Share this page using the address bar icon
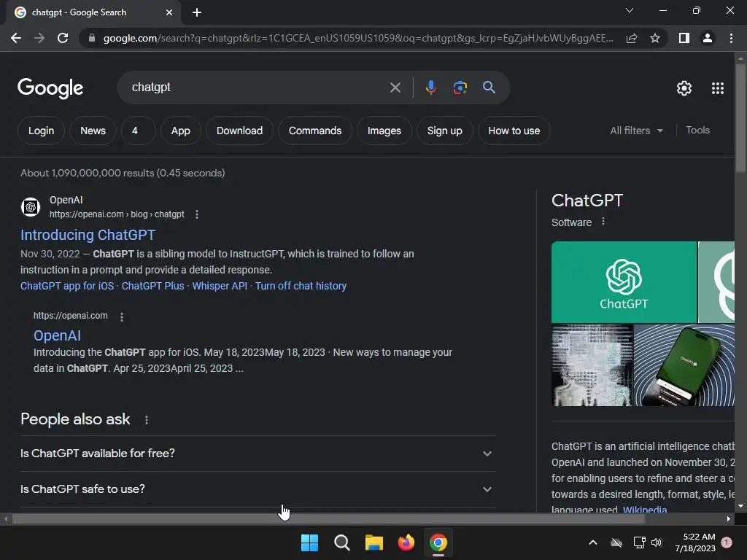This screenshot has height=560, width=747. point(632,38)
